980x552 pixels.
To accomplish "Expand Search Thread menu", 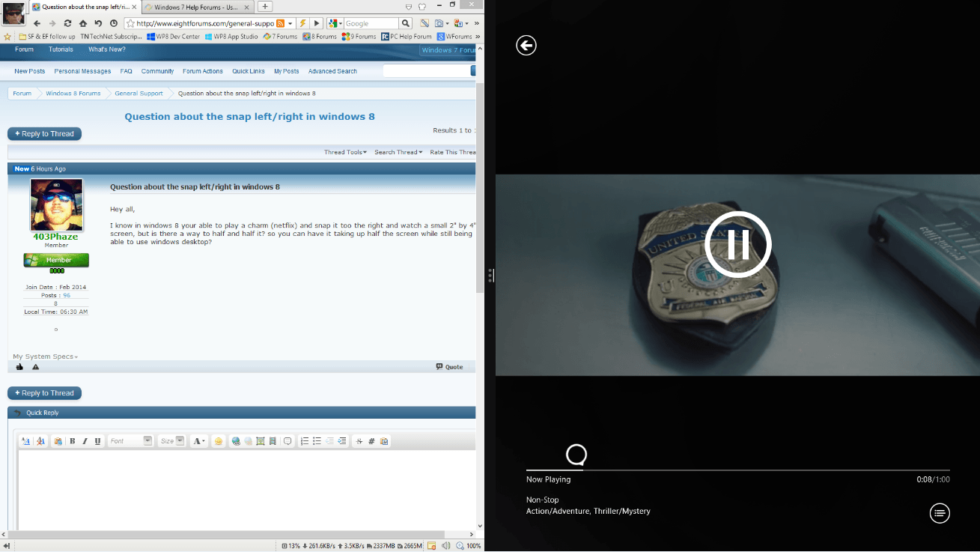I will click(x=398, y=152).
